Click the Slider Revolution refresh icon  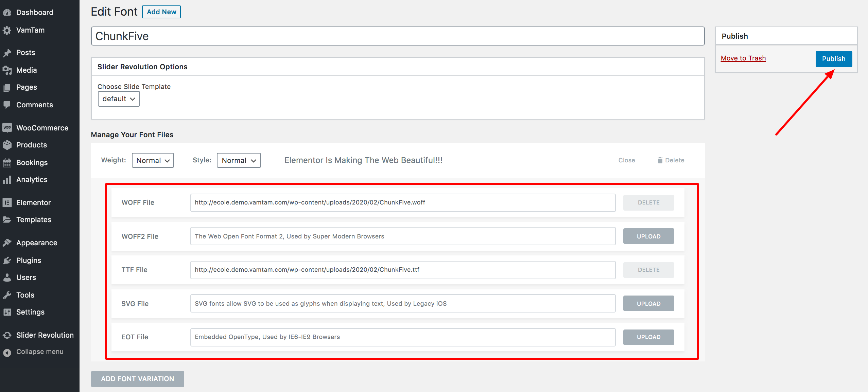click(7, 335)
